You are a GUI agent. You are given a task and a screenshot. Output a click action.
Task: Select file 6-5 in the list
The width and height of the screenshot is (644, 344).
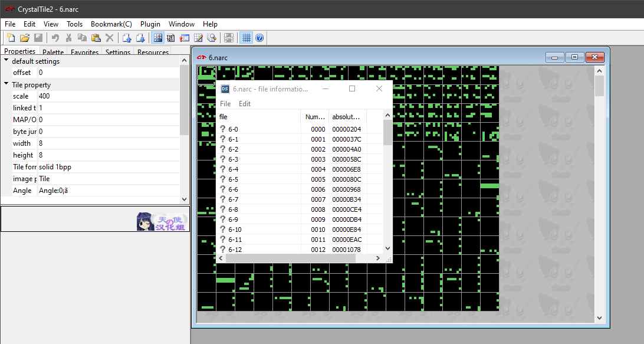(234, 179)
